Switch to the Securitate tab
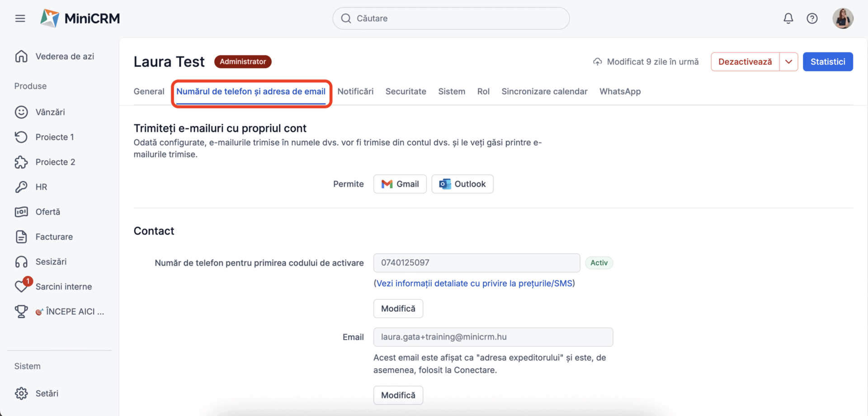868x416 pixels. pyautogui.click(x=406, y=91)
